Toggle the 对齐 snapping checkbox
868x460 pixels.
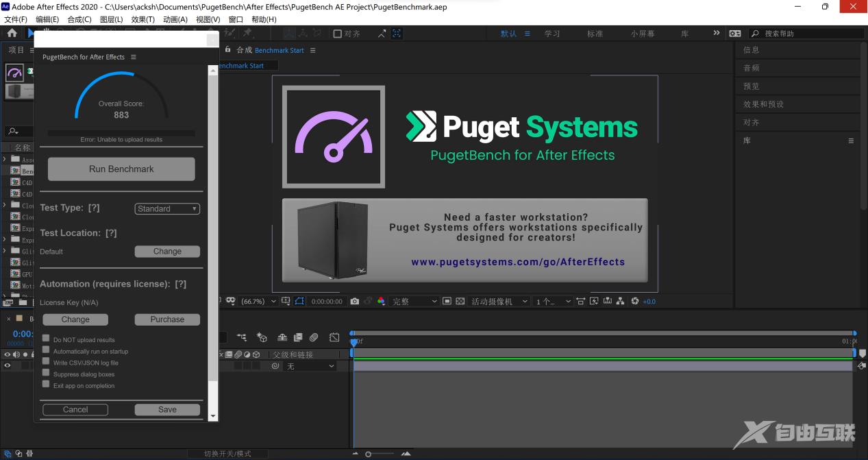[337, 33]
